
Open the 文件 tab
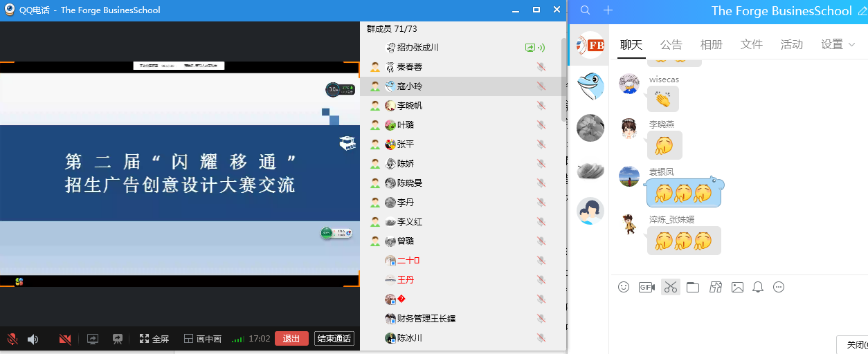751,45
